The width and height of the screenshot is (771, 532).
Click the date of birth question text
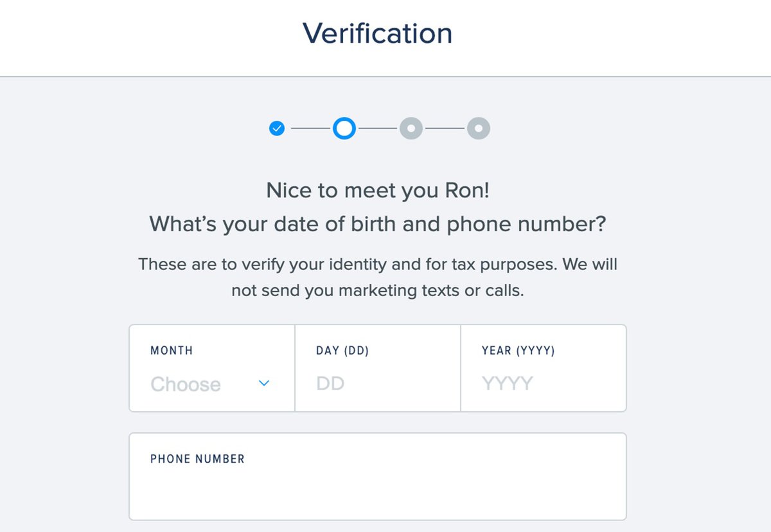pyautogui.click(x=378, y=224)
